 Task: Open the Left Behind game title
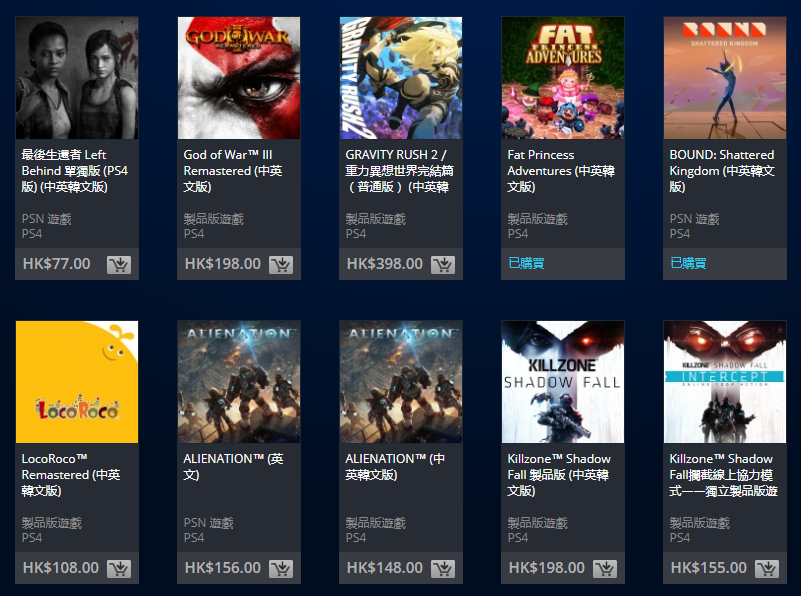75,171
